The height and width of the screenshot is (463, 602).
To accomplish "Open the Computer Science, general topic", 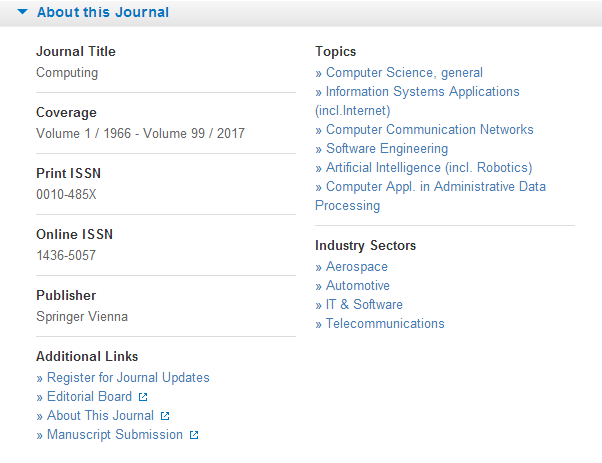I will click(404, 72).
